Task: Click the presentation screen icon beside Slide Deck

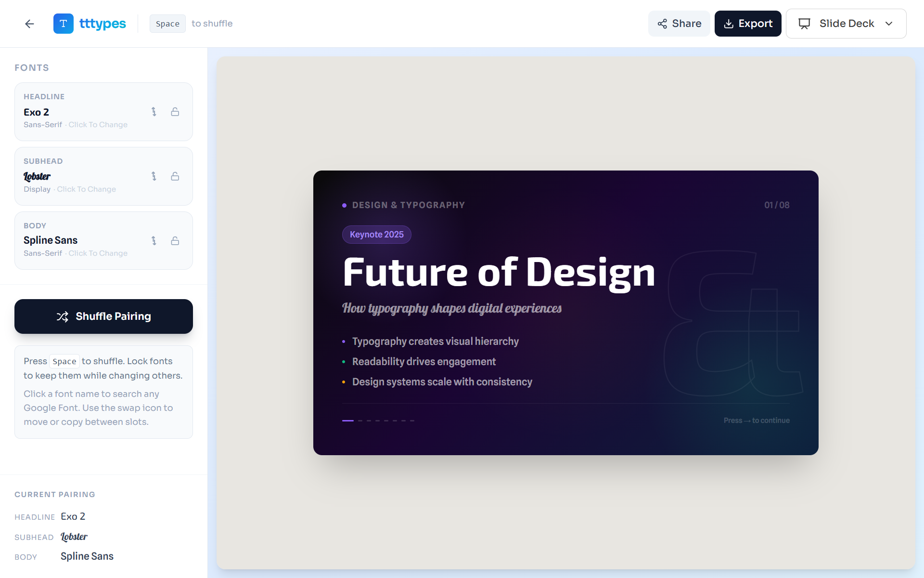Action: pos(804,23)
